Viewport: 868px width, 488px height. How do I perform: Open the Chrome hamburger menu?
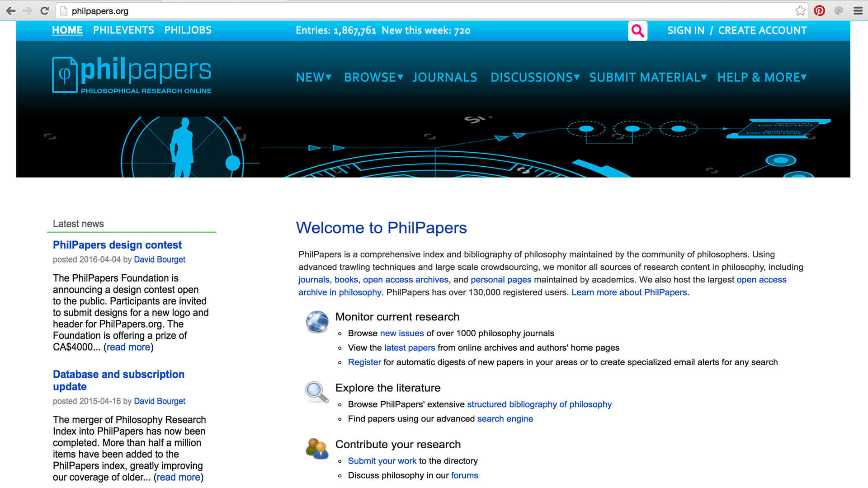[x=858, y=11]
